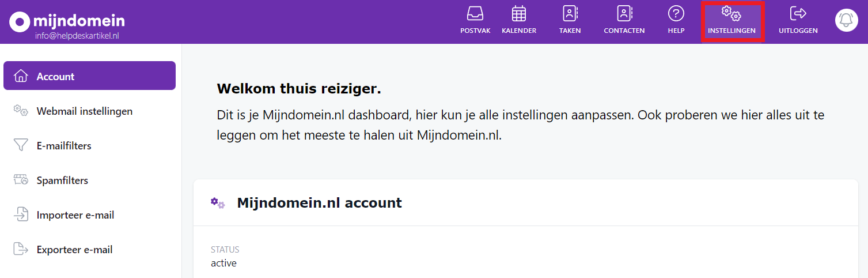Choose Exporteer e-mail in sidebar
This screenshot has width=868, height=278.
coord(74,249)
